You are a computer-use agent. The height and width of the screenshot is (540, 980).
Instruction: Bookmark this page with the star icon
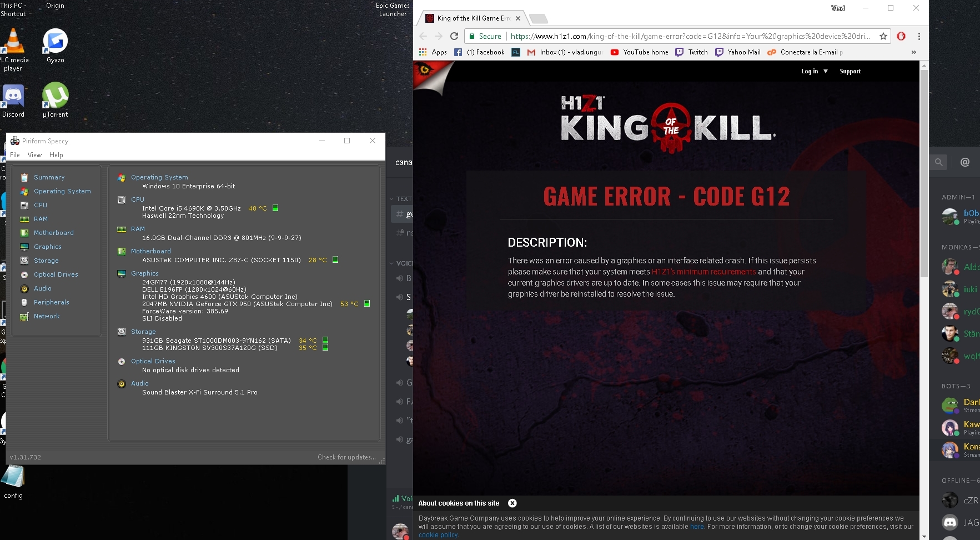coord(883,36)
